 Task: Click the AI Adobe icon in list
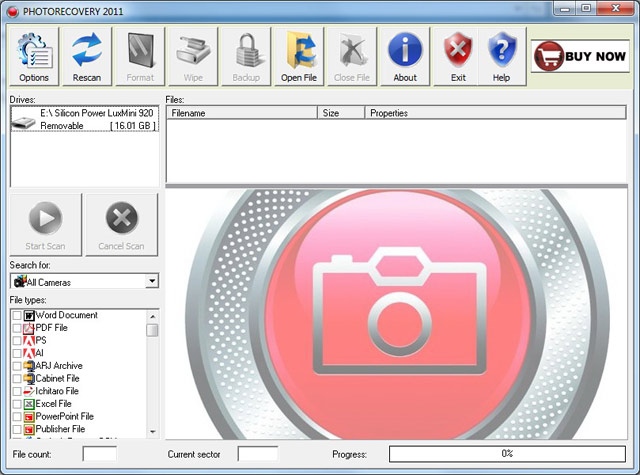pyautogui.click(x=29, y=353)
